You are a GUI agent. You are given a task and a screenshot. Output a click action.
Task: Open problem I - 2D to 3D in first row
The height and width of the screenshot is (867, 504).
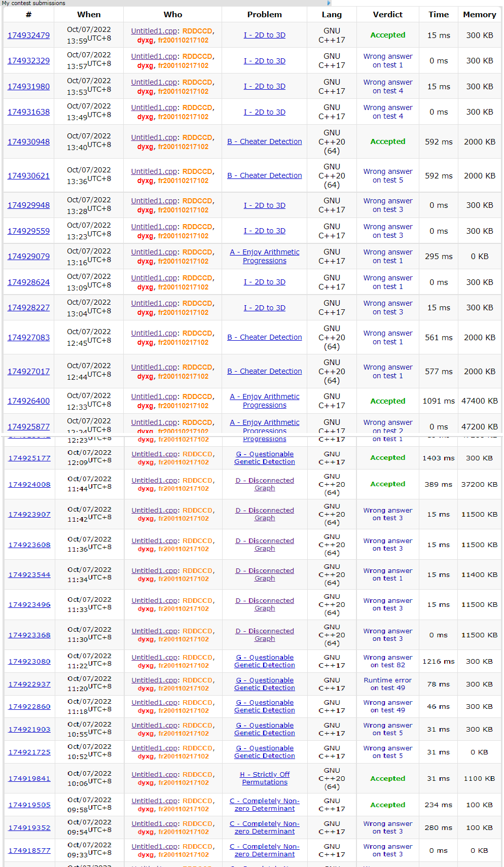coord(264,35)
